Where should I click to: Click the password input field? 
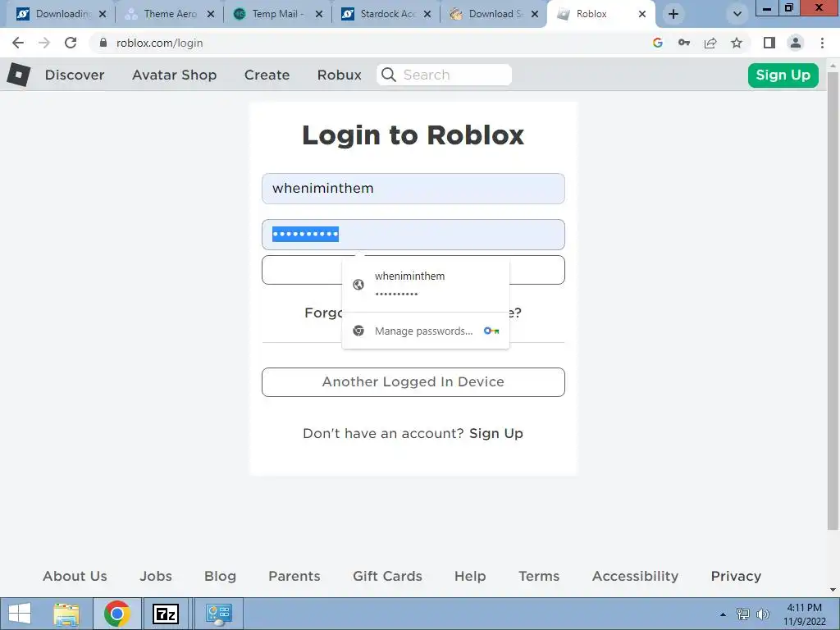click(413, 235)
